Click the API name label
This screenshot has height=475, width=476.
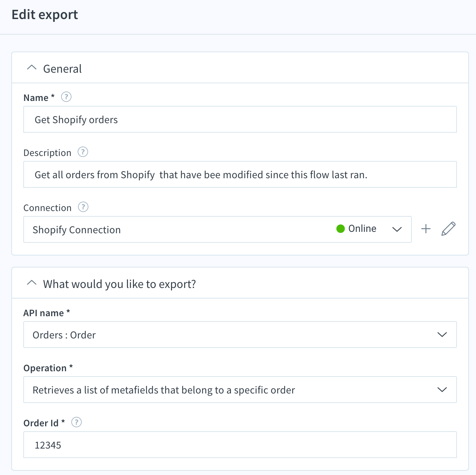47,313
